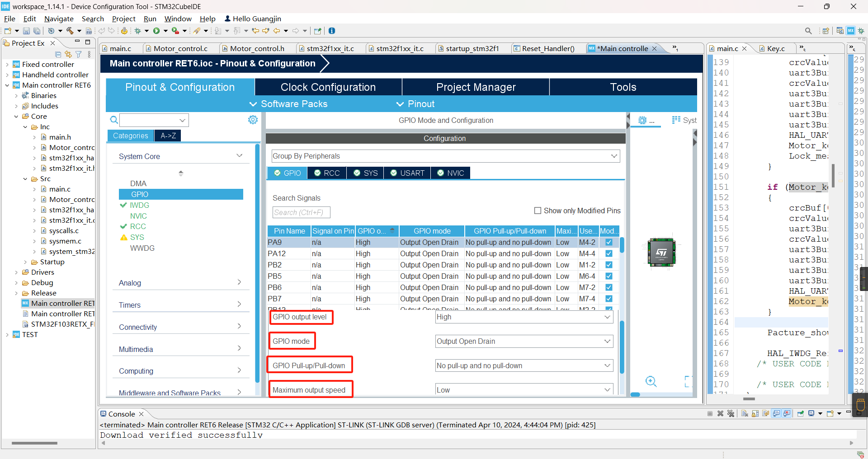This screenshot has height=459, width=868.
Task: Open the Maximum output speed Low dropdown
Action: point(524,390)
